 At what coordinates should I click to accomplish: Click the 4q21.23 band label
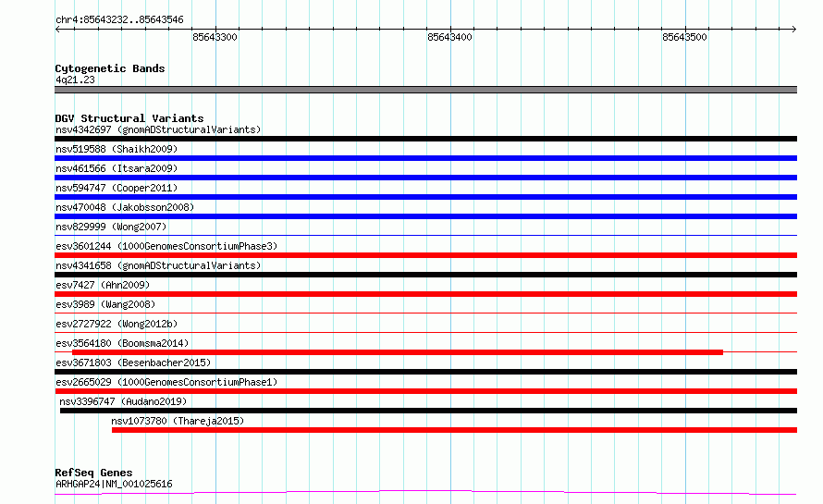click(75, 80)
